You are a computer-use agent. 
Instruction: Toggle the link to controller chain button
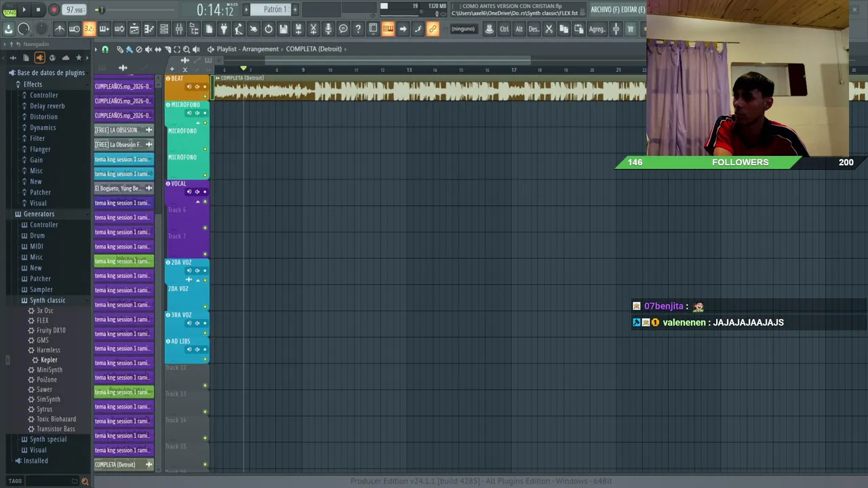(x=433, y=29)
